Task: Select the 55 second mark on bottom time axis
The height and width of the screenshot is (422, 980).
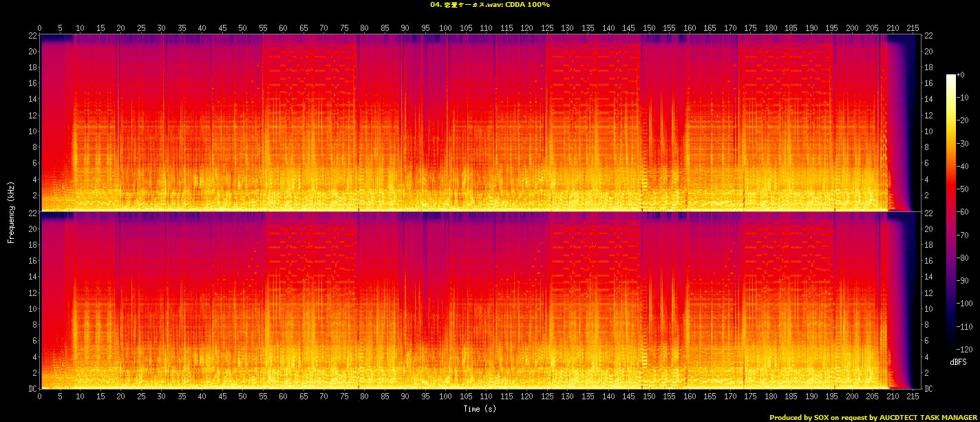Action: (x=263, y=397)
